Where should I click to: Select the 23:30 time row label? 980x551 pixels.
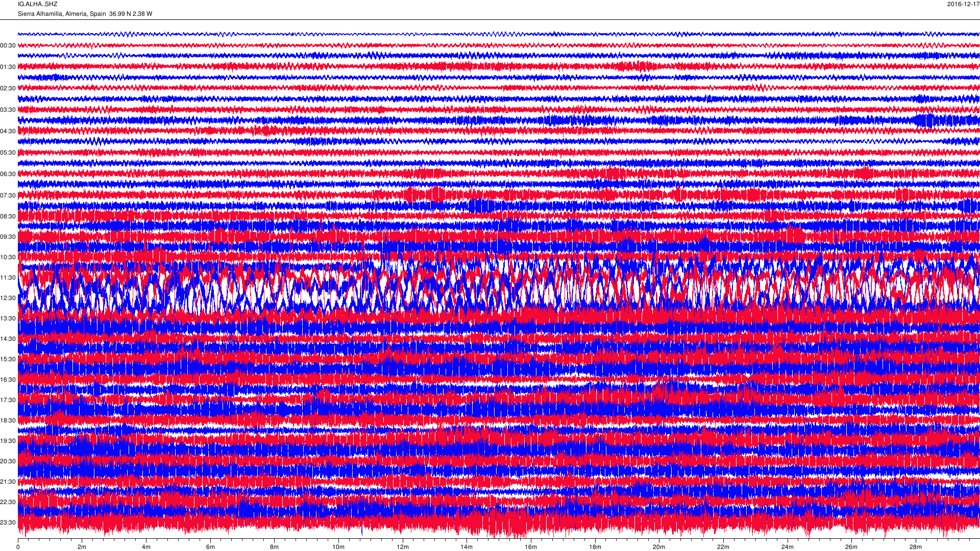pos(8,522)
